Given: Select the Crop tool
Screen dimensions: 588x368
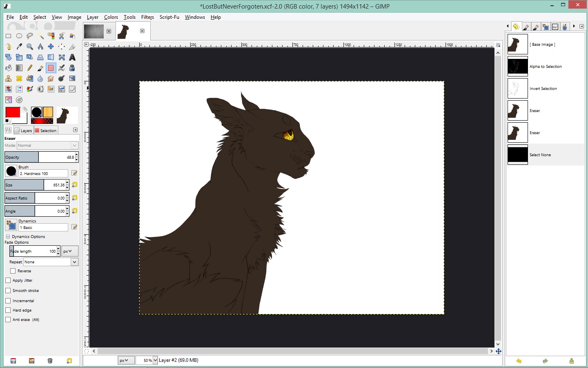Looking at the screenshot, I should (72, 47).
